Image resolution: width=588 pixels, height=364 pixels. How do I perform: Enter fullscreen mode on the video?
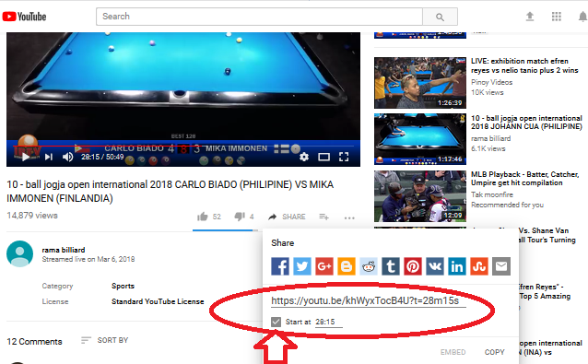(344, 157)
